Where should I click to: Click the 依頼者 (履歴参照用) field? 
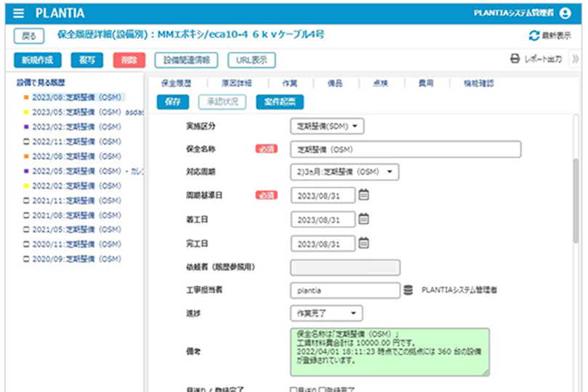click(x=345, y=268)
